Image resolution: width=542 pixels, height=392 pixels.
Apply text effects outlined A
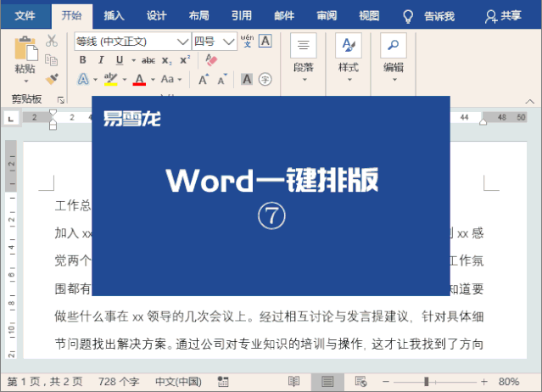83,79
